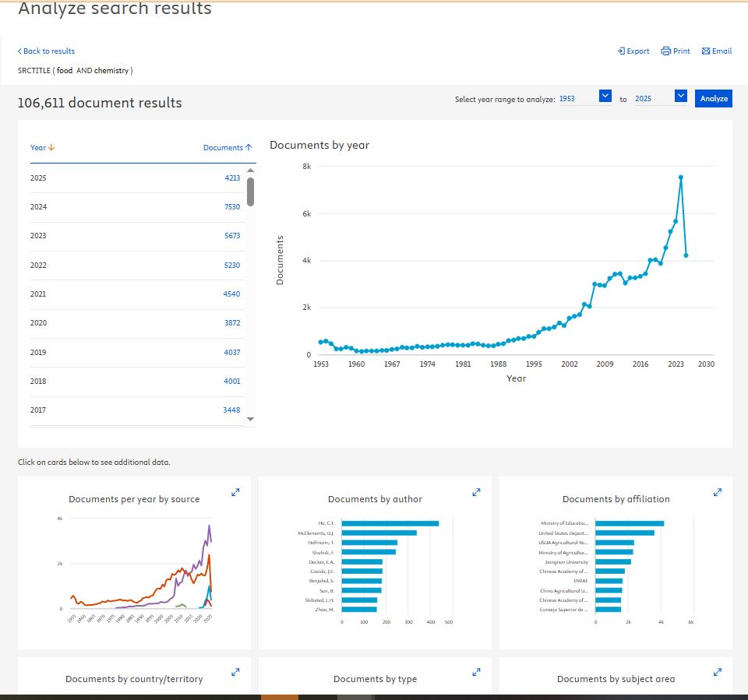Click the Export icon
Image resolution: width=748 pixels, height=700 pixels.
(622, 51)
